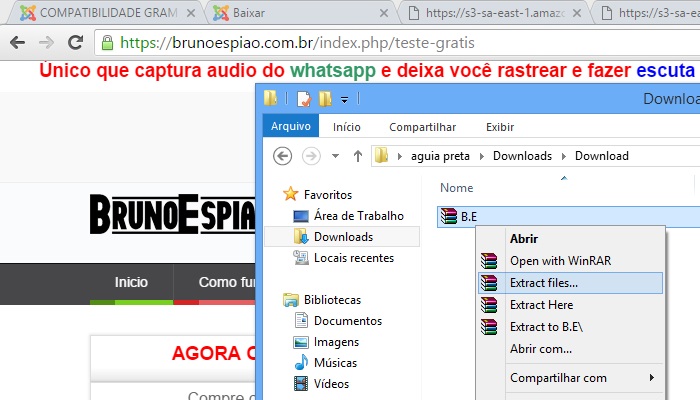This screenshot has height=400, width=700.
Task: Open the recent locations dropdown arrow
Action: click(334, 156)
